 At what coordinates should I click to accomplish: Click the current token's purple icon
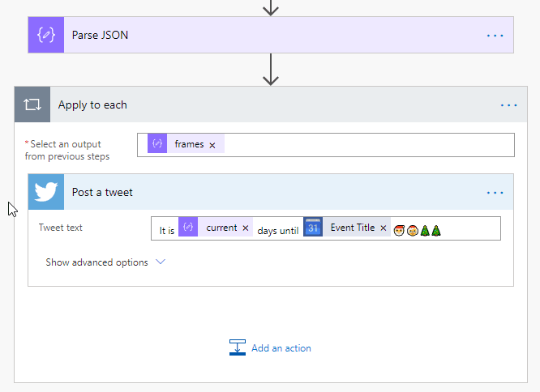pyautogui.click(x=188, y=227)
